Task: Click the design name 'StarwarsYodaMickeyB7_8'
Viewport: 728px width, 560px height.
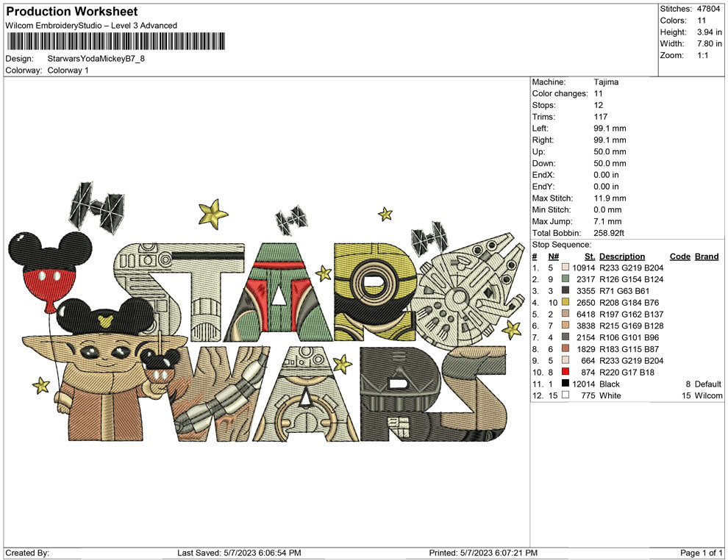Action: click(x=96, y=59)
